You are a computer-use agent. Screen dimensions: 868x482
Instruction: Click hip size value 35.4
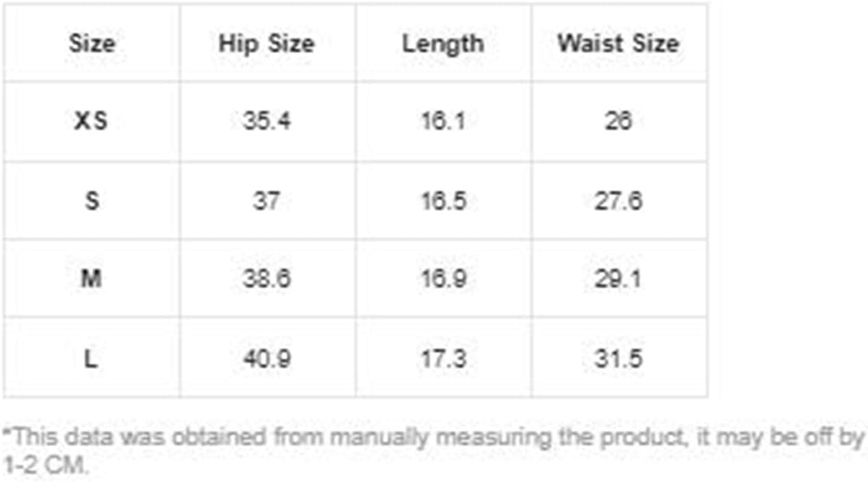click(267, 121)
